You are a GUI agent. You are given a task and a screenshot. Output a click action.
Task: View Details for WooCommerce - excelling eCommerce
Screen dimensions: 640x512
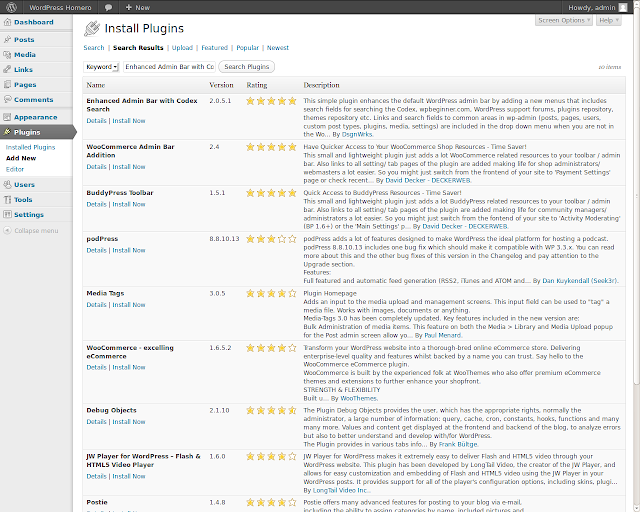(96, 367)
